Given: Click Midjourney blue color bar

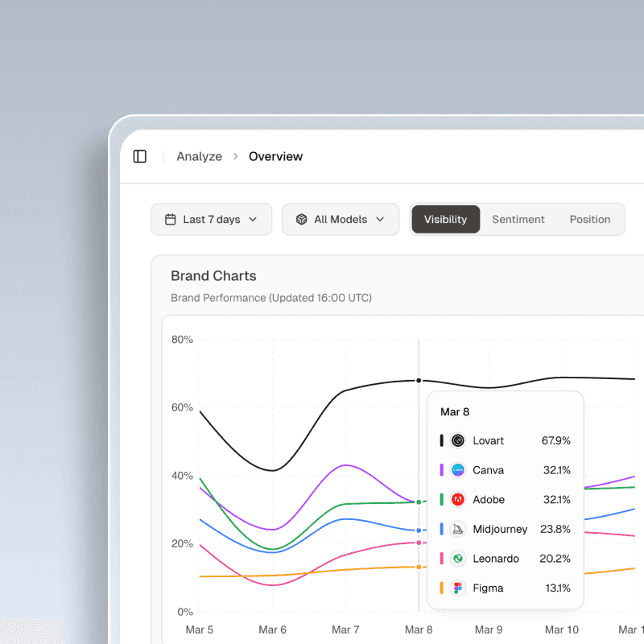Looking at the screenshot, I should point(441,529).
